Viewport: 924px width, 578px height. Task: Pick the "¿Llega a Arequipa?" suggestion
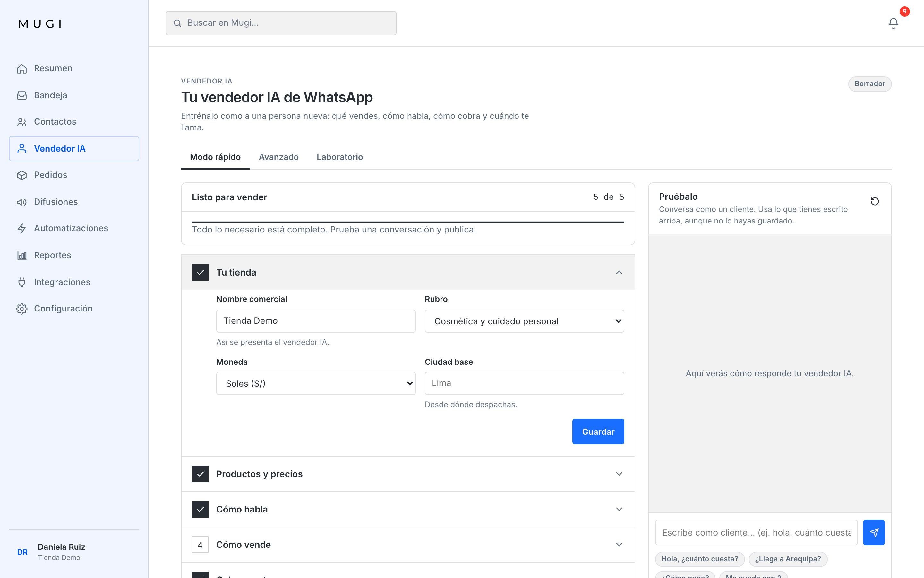click(x=788, y=559)
